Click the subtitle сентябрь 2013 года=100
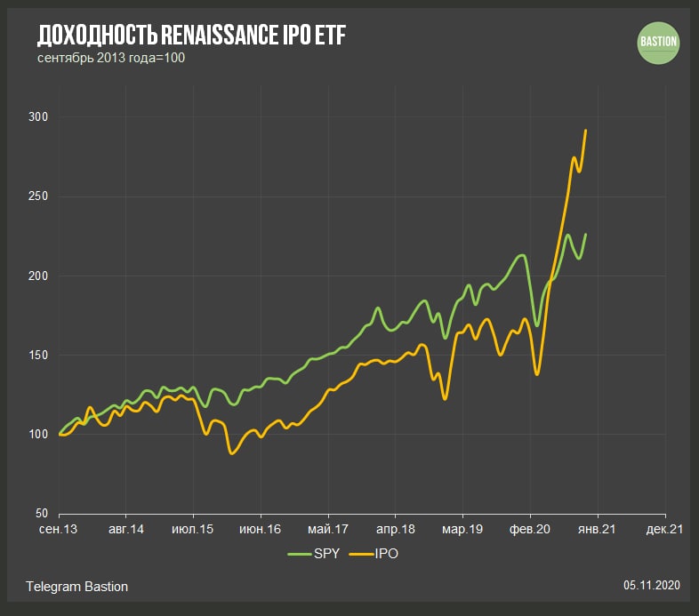Image resolution: width=699 pixels, height=616 pixels. (x=111, y=58)
